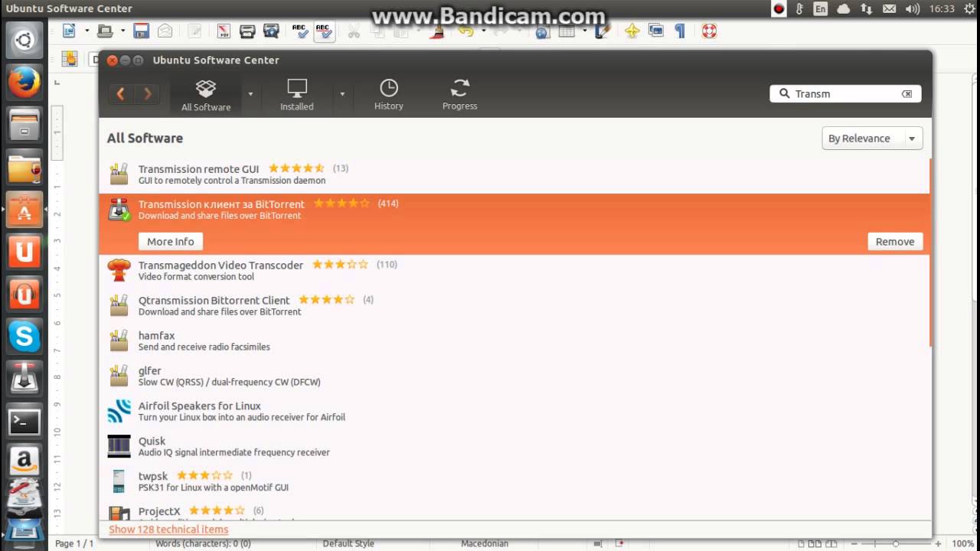Toggle Formatting Marks pilcrow icon
The width and height of the screenshot is (980, 551).
coord(679,31)
